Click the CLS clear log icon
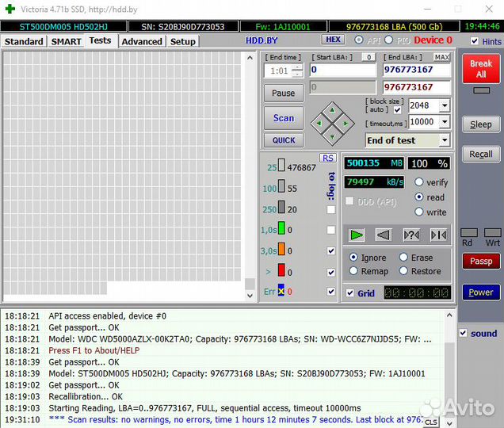Viewport: 504px width, 428px height. click(431, 422)
